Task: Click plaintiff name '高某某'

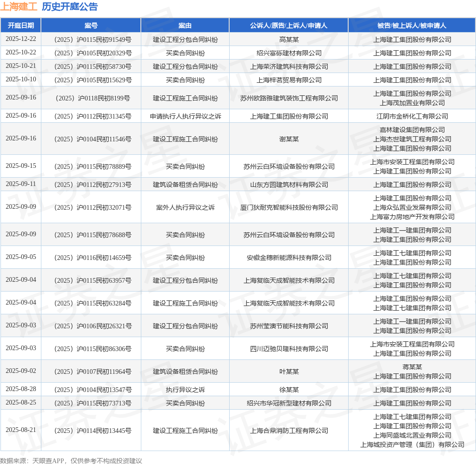Action: coord(289,40)
